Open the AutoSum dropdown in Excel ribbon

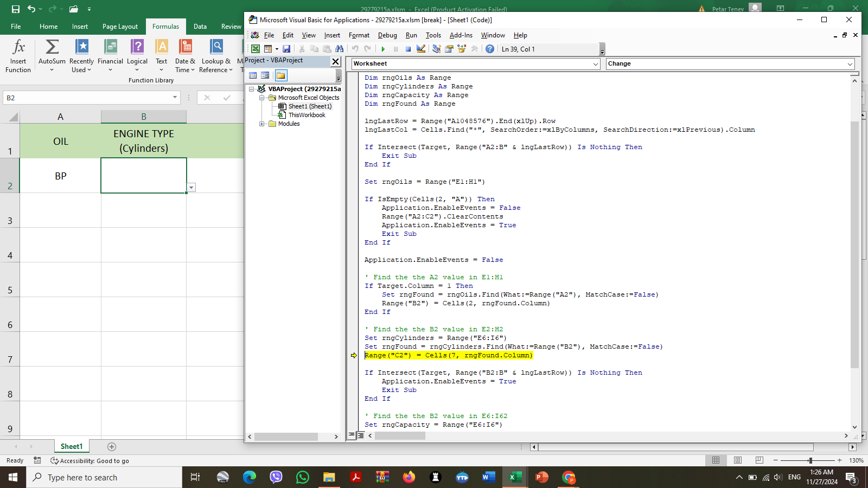(52, 70)
